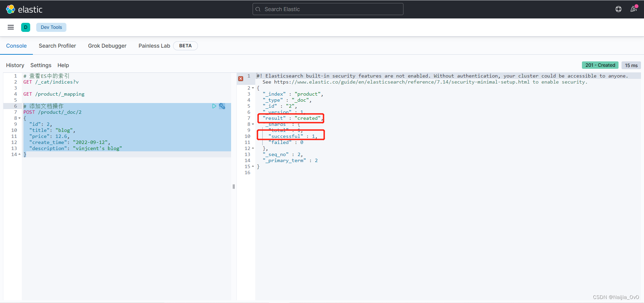Click the "failed" : 0 response line
The width and height of the screenshot is (644, 303).
[286, 142]
